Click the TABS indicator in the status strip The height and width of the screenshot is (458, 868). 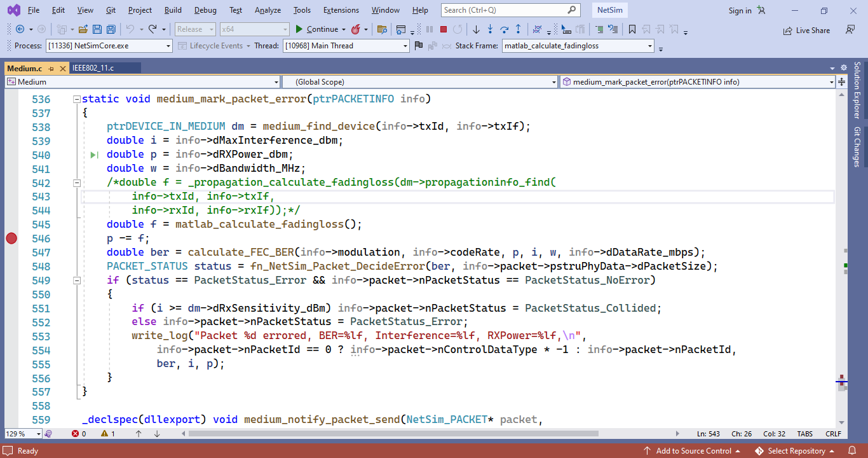(804, 434)
